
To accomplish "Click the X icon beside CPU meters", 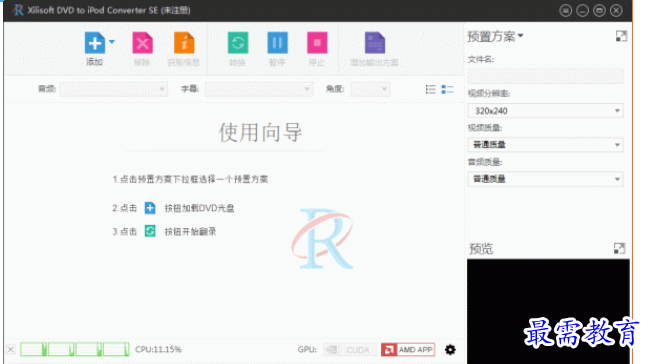I will tap(11, 350).
